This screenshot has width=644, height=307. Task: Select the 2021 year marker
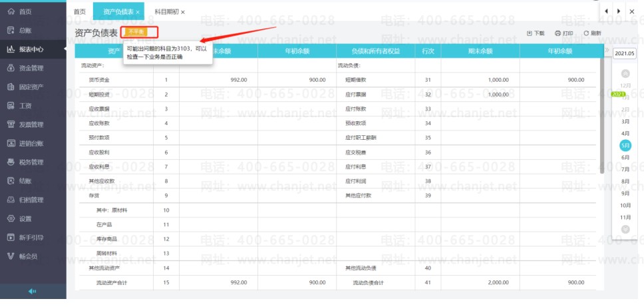coord(618,94)
